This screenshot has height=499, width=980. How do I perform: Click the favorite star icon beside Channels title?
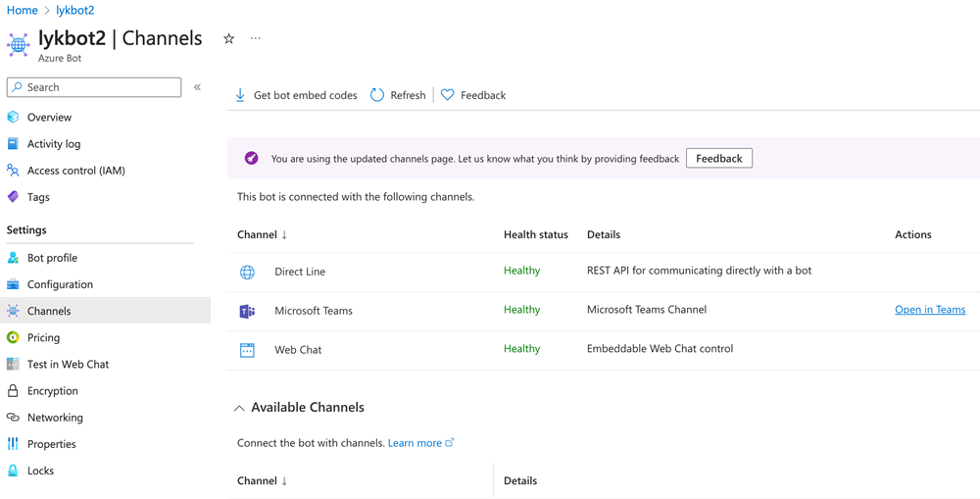pyautogui.click(x=228, y=39)
